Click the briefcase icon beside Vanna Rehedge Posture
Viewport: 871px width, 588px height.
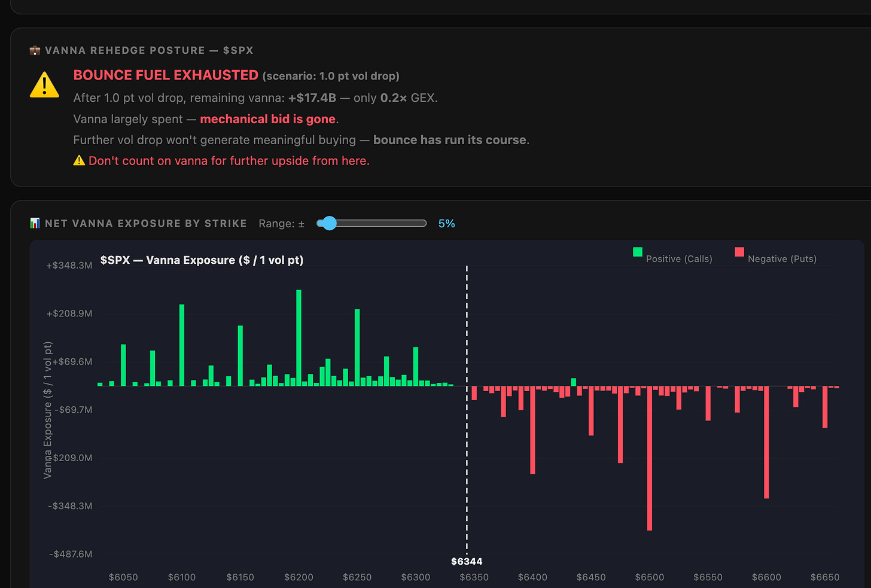pyautogui.click(x=35, y=50)
